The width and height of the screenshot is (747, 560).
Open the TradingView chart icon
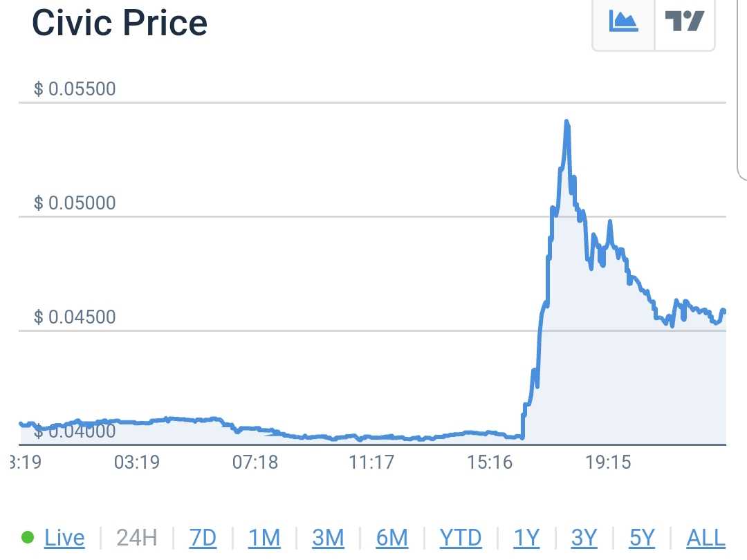[x=684, y=22]
